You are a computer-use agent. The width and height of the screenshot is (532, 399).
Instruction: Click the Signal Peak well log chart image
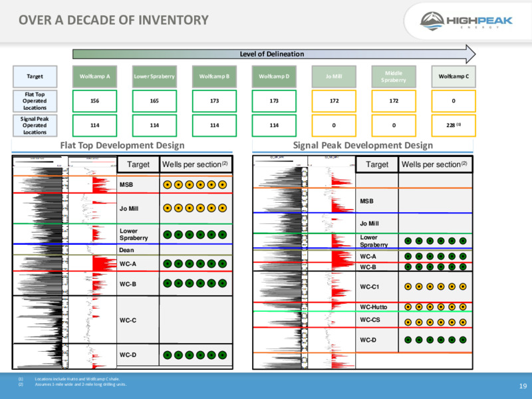tap(305, 263)
